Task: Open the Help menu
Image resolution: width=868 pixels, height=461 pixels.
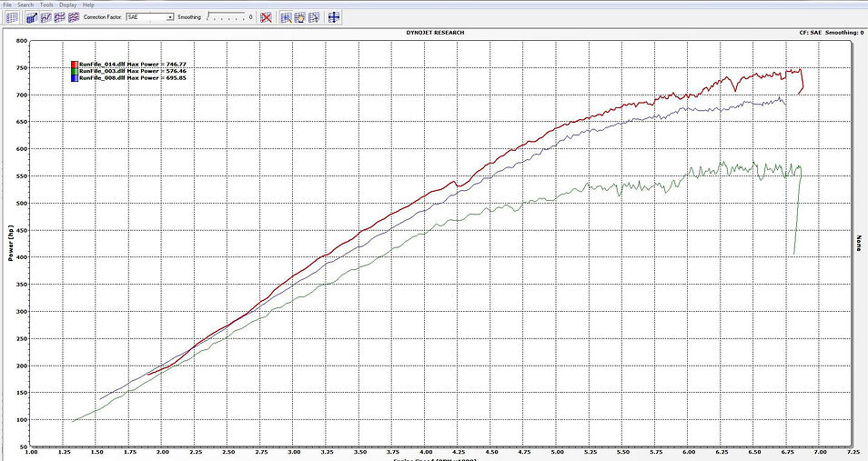Action: [x=88, y=5]
